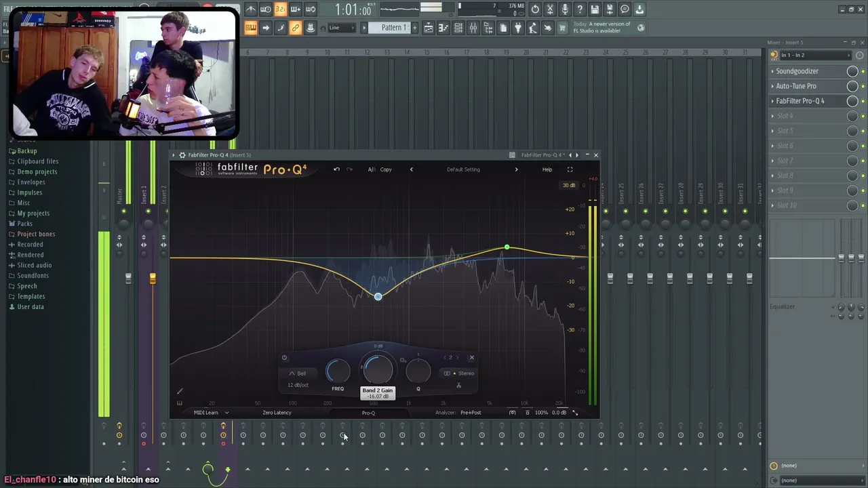The image size is (868, 488).
Task: Click the add pattern plus button
Action: pos(414,28)
